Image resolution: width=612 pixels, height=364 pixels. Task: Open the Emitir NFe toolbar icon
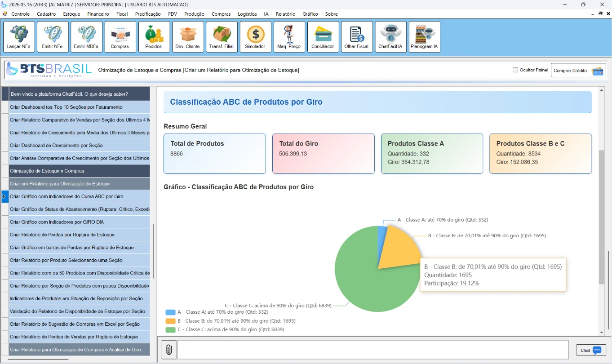53,37
